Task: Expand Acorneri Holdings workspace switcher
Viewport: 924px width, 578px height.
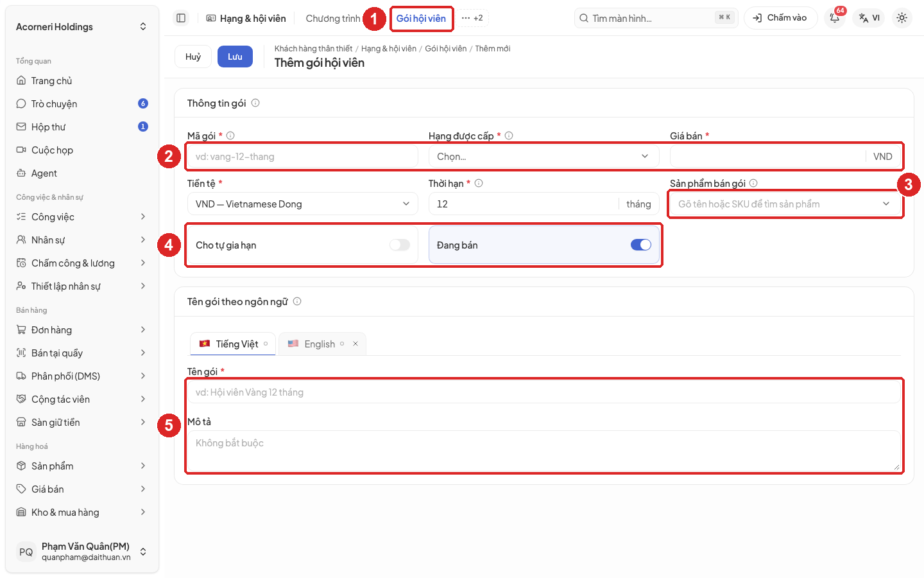Action: [x=82, y=27]
